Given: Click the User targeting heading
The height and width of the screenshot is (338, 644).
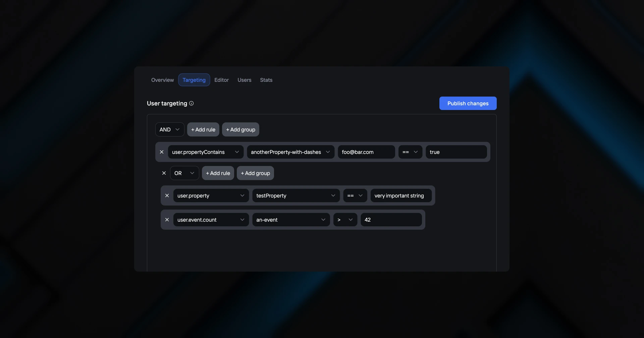Looking at the screenshot, I should point(167,103).
